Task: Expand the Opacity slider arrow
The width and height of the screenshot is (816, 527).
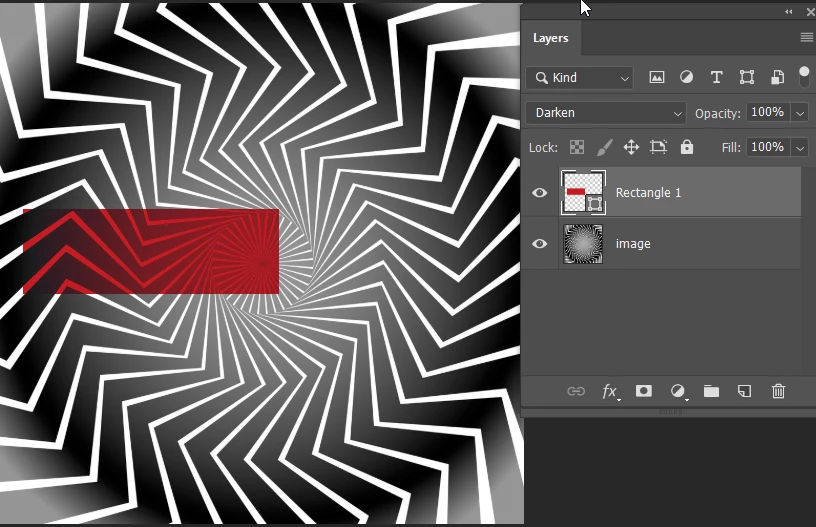Action: (800, 113)
